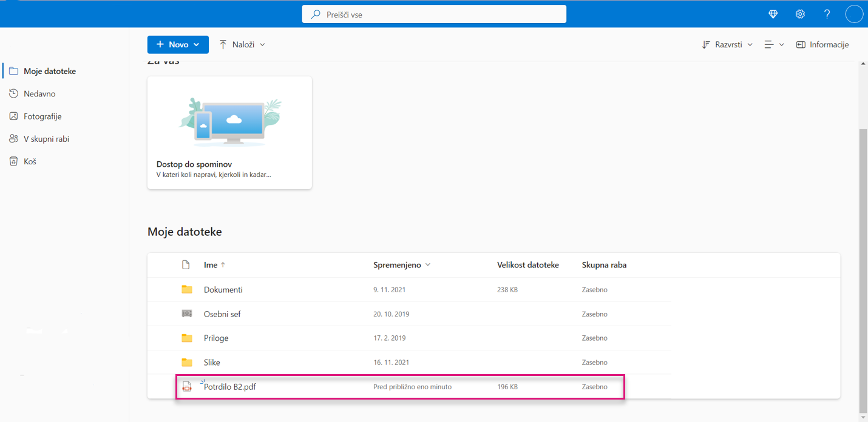Click the Preišči vse search field
The image size is (868, 422).
[x=434, y=14]
